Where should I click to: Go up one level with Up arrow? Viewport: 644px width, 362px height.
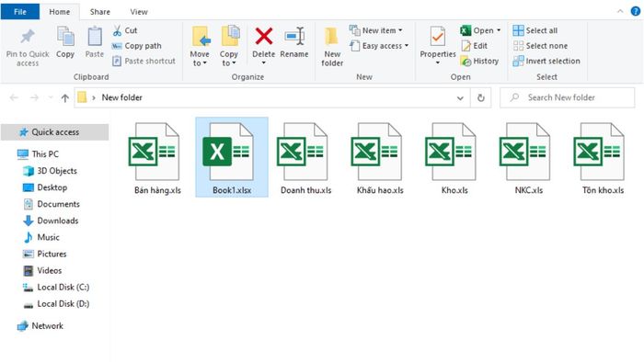[65, 97]
